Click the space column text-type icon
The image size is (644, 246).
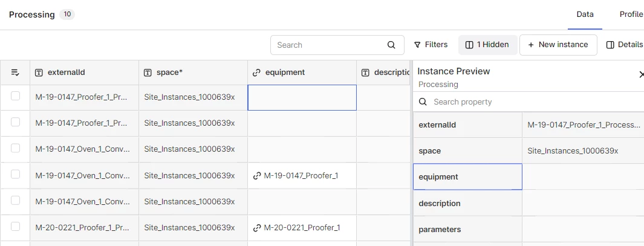pos(148,73)
